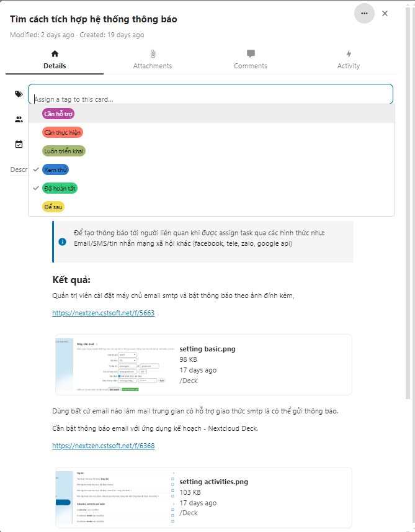This screenshot has height=532, width=415.
Task: Click the 'Modified: 2 days ago' timestamp text
Action: 42,35
